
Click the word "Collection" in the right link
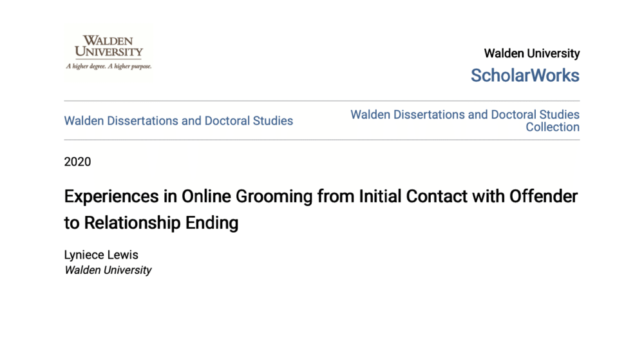coord(552,128)
